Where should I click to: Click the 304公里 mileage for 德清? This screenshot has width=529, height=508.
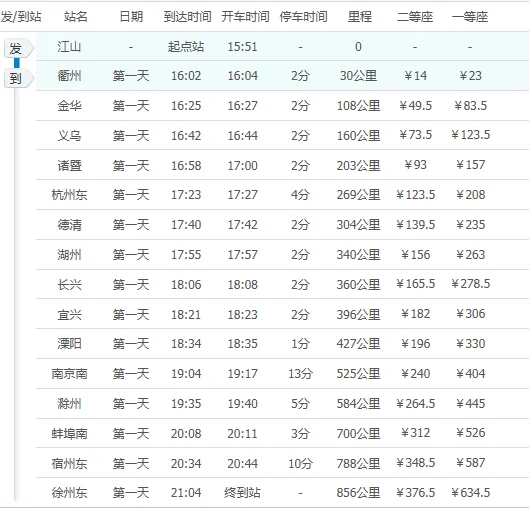click(x=358, y=225)
